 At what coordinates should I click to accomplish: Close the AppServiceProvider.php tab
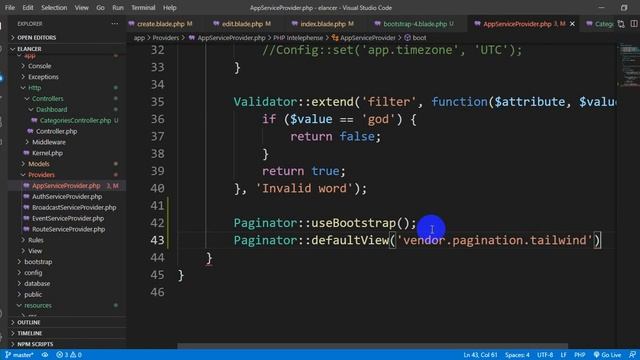(572, 24)
